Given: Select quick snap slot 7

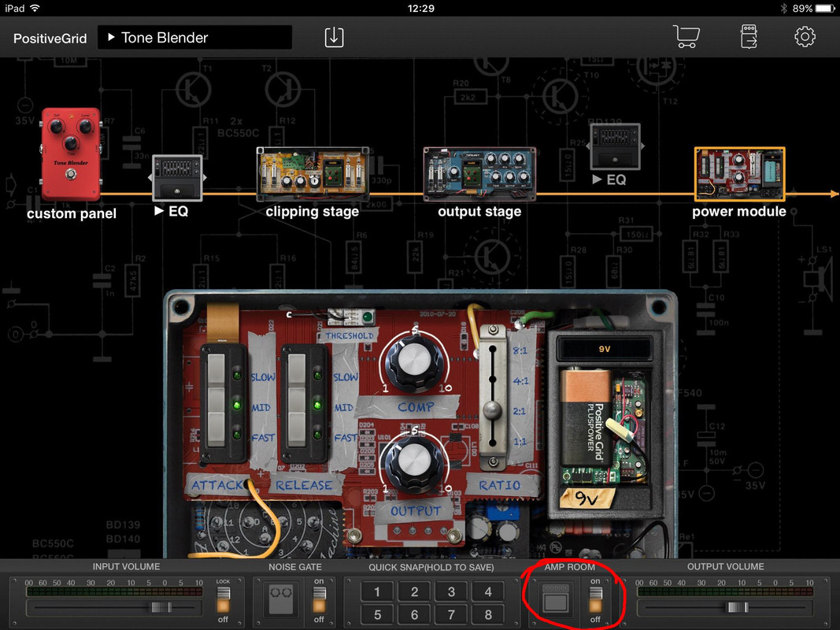Looking at the screenshot, I should point(452,614).
